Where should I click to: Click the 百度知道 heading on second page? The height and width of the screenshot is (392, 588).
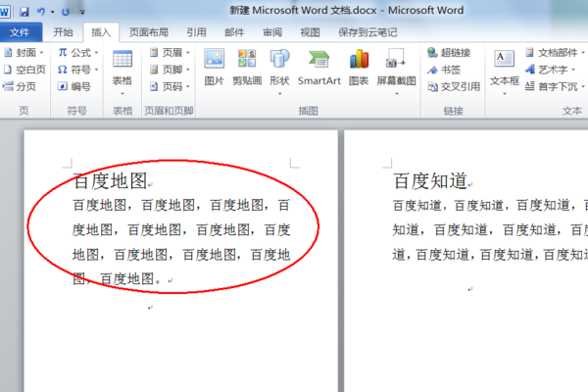(x=430, y=180)
